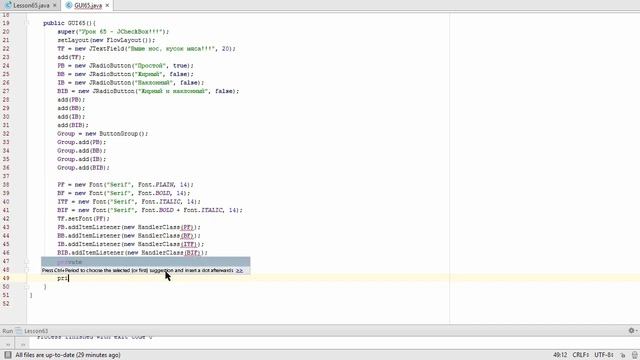Click the 'BIB = new JRadioButton' line
Screen dimensions: 640x360
click(148, 91)
